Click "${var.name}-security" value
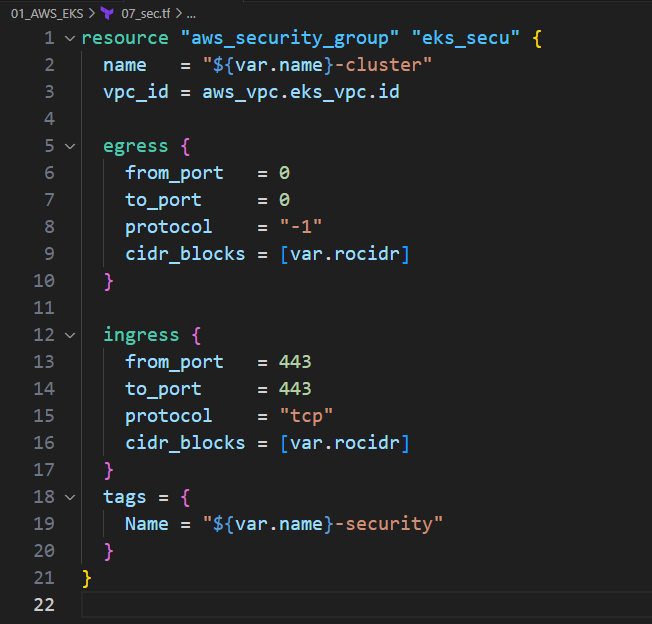 tap(323, 524)
